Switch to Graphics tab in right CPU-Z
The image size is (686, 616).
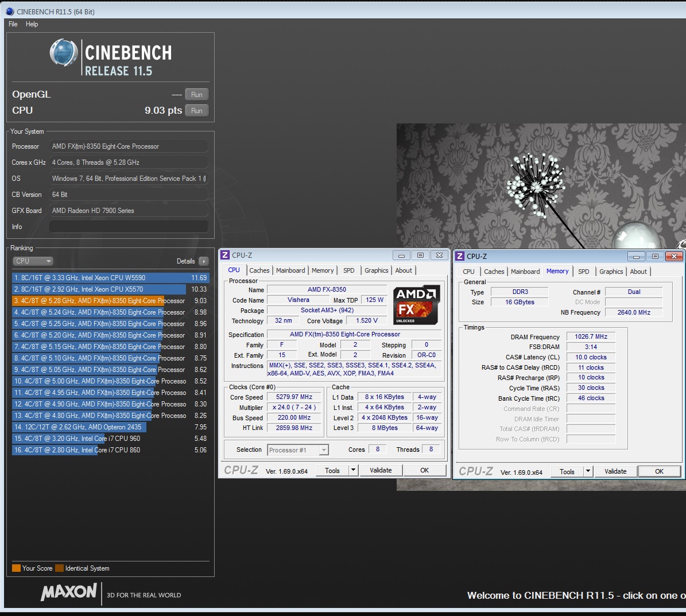(x=611, y=272)
